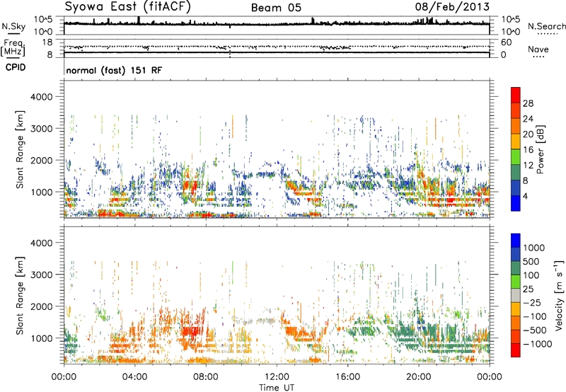Click the date 08/Feb/2013
566x392 pixels.
452,6
